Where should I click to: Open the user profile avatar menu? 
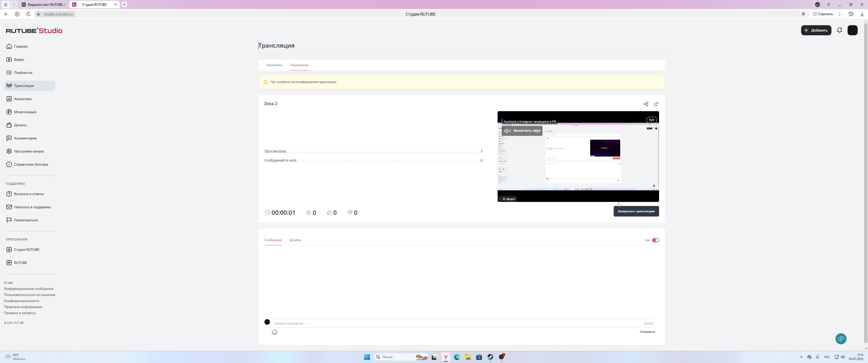pyautogui.click(x=853, y=30)
